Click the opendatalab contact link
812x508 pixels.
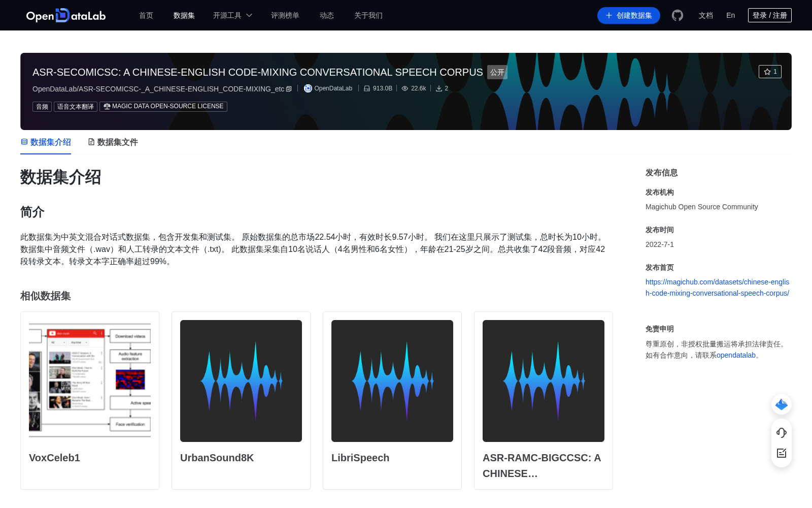736,355
